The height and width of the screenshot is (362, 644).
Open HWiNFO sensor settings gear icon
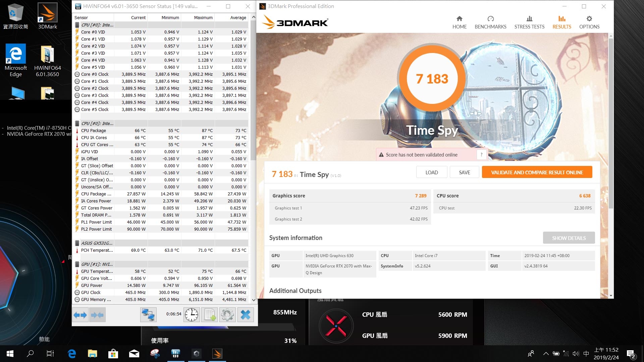click(227, 315)
